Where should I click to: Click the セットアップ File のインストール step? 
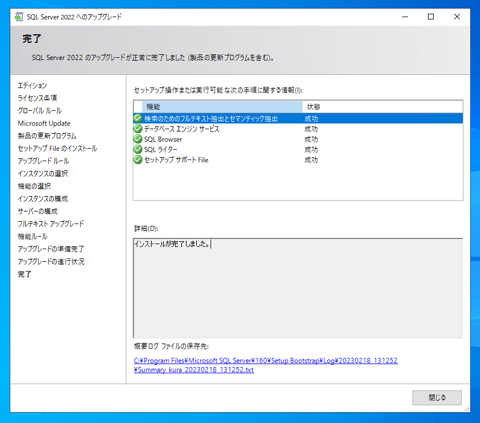(57, 148)
